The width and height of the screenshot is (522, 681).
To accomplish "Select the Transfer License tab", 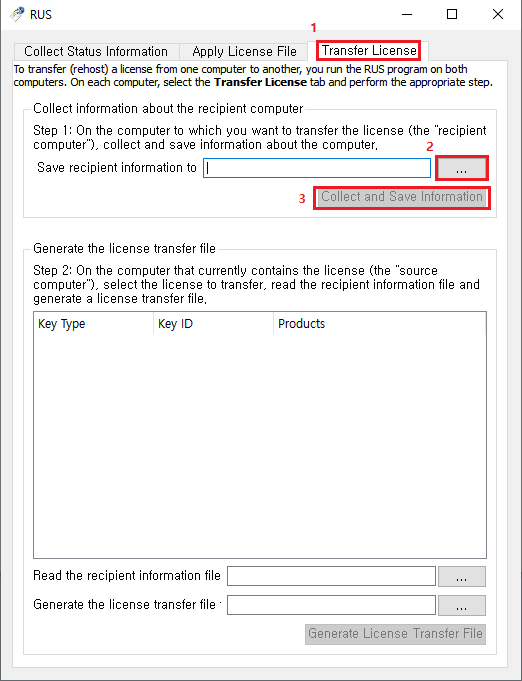I will click(369, 50).
